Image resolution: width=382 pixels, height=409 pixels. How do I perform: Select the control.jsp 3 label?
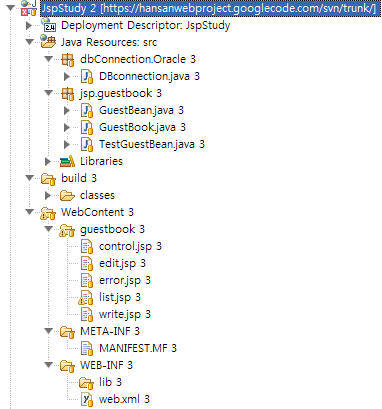pos(130,247)
